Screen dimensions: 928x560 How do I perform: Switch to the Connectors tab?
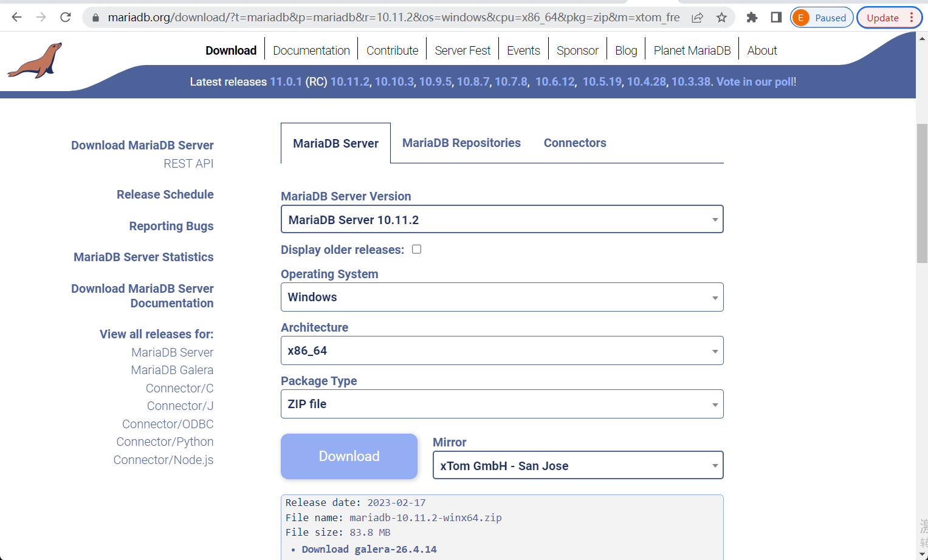pyautogui.click(x=575, y=143)
